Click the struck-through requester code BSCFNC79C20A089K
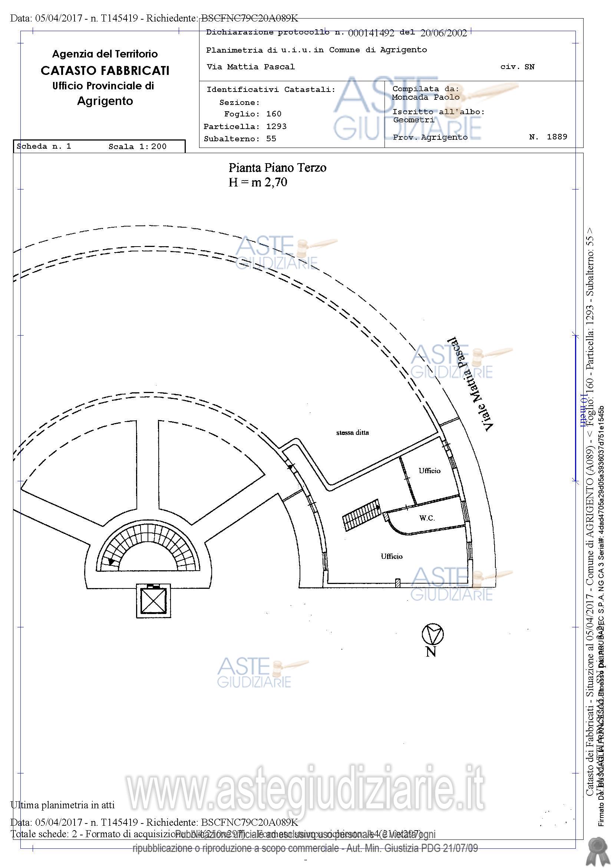The image size is (614, 868). pos(250,18)
